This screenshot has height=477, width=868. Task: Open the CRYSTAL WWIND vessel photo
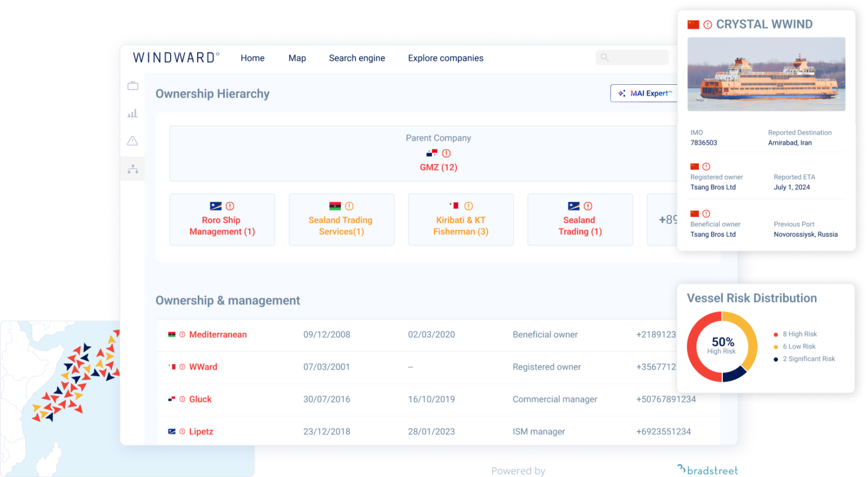pyautogui.click(x=766, y=74)
